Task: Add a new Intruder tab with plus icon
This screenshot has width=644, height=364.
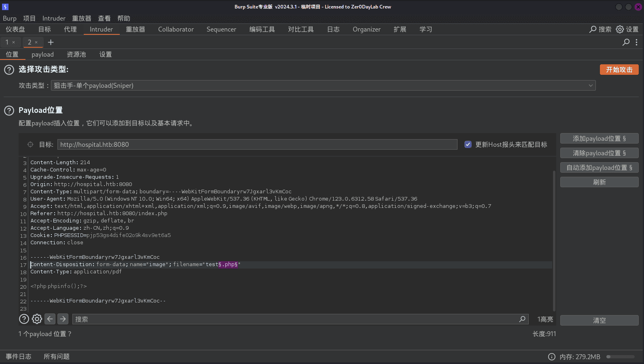Action: click(51, 42)
